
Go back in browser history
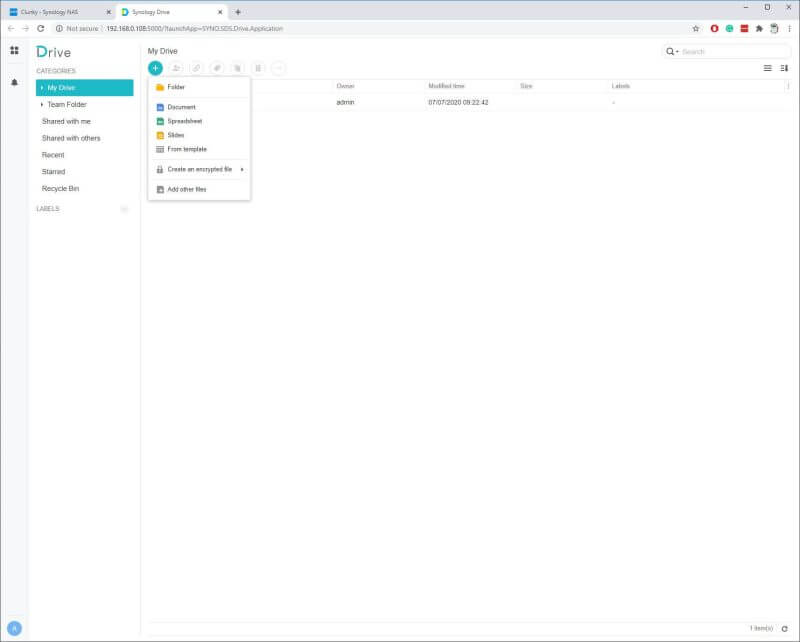[x=11, y=29]
